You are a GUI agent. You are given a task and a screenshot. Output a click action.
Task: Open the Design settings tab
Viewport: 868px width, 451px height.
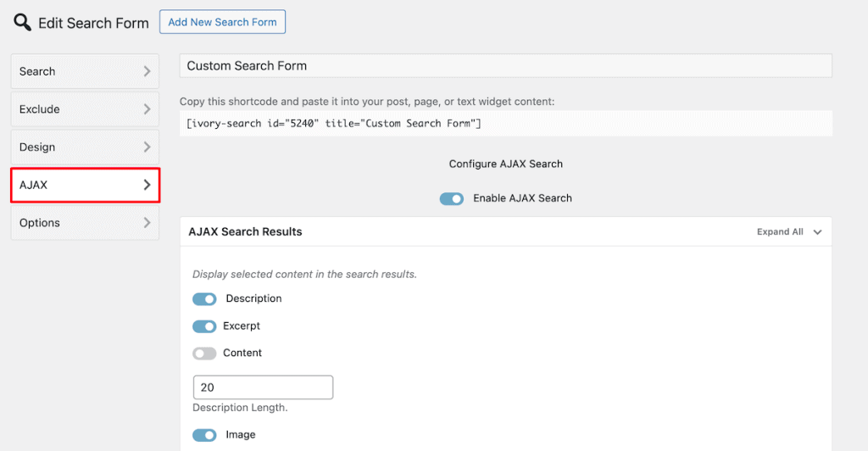pos(85,148)
